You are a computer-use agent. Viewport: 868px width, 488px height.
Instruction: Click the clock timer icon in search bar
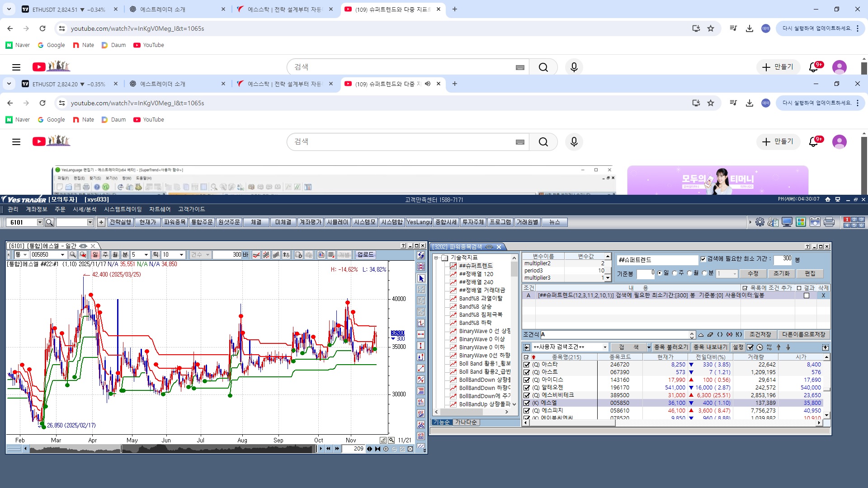tap(759, 347)
